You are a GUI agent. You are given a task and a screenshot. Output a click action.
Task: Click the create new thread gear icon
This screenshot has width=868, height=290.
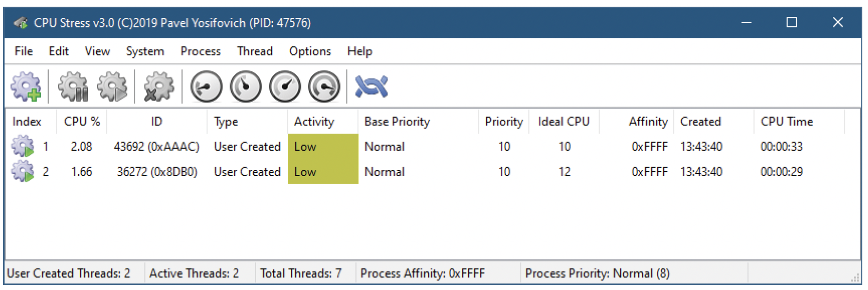pyautogui.click(x=26, y=86)
